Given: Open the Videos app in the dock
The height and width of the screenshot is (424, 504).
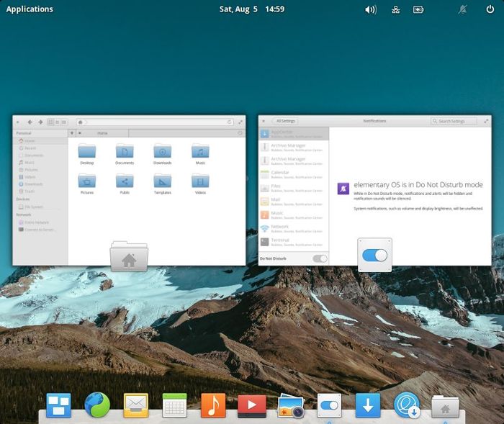Looking at the screenshot, I should point(252,405).
